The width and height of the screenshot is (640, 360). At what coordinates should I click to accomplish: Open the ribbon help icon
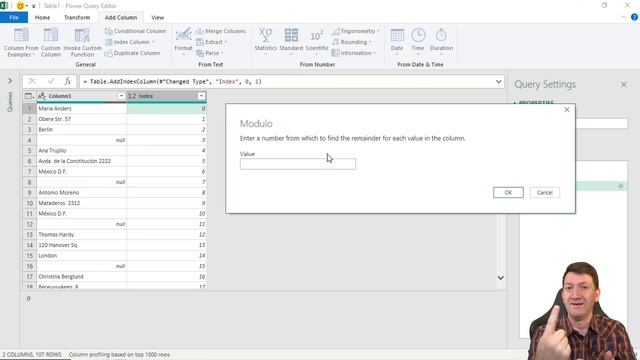coord(634,17)
